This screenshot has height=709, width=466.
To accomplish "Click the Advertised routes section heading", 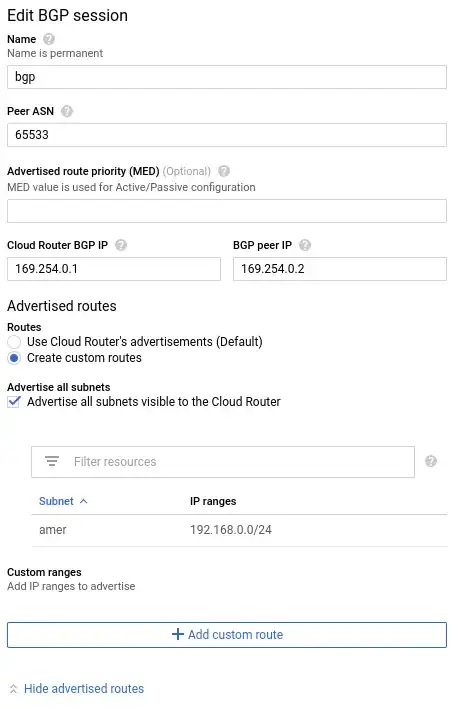I will pyautogui.click(x=62, y=306).
